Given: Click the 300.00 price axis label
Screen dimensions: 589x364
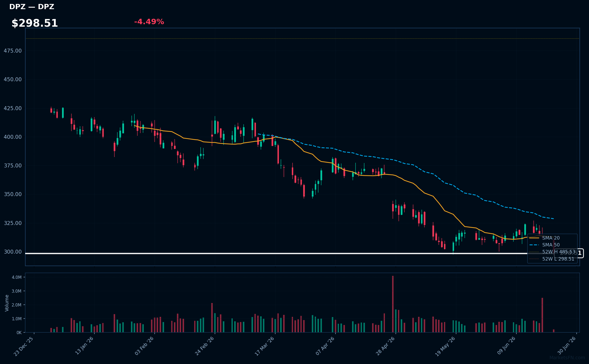Looking at the screenshot, I should [13, 252].
